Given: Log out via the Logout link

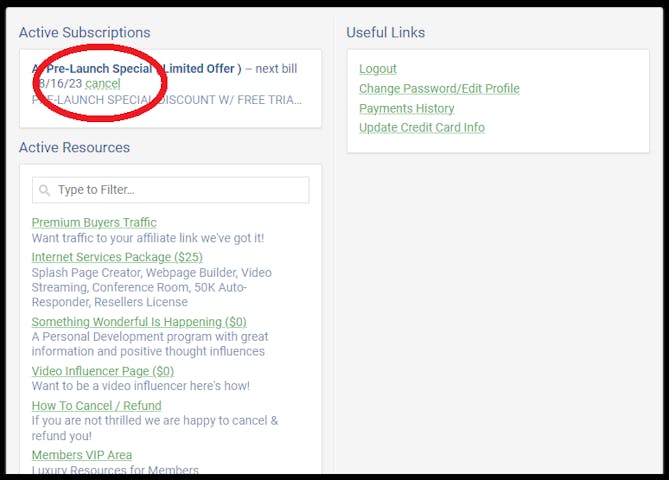Looking at the screenshot, I should (x=378, y=69).
